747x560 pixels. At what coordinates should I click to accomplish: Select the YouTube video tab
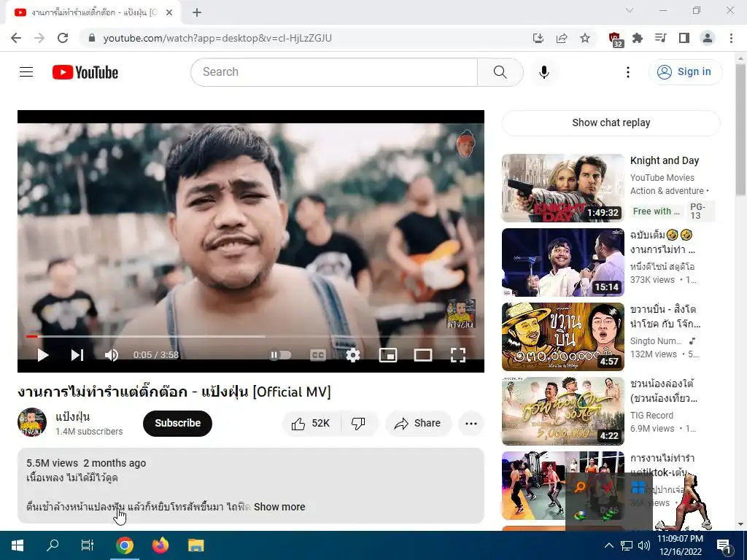point(93,12)
